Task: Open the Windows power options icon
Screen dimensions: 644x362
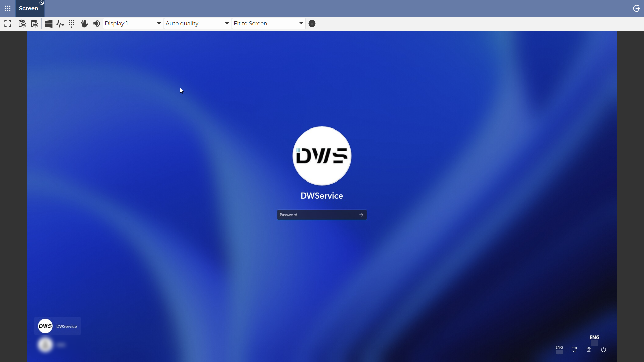Action: pyautogui.click(x=603, y=350)
